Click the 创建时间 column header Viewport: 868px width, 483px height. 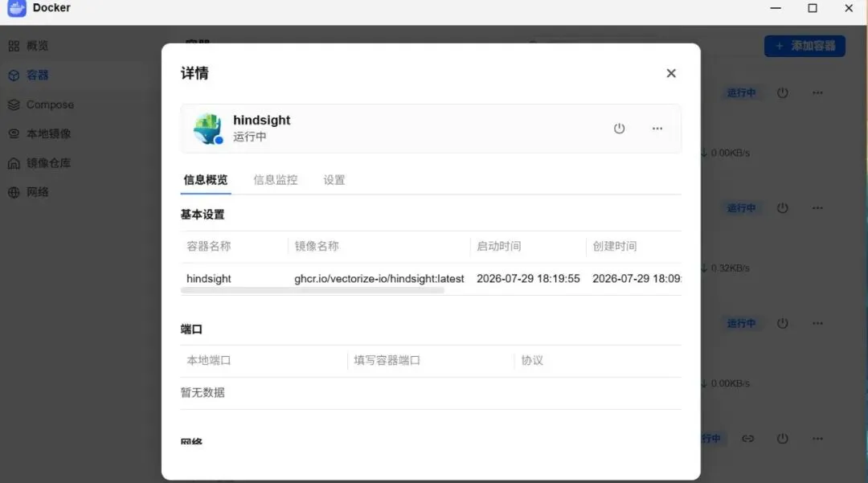click(x=615, y=246)
